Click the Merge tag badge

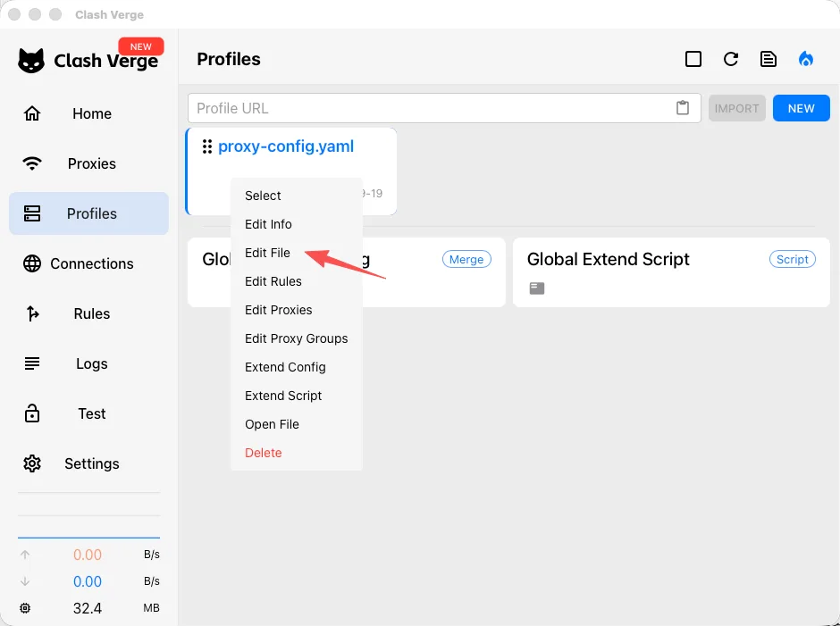pyautogui.click(x=466, y=259)
